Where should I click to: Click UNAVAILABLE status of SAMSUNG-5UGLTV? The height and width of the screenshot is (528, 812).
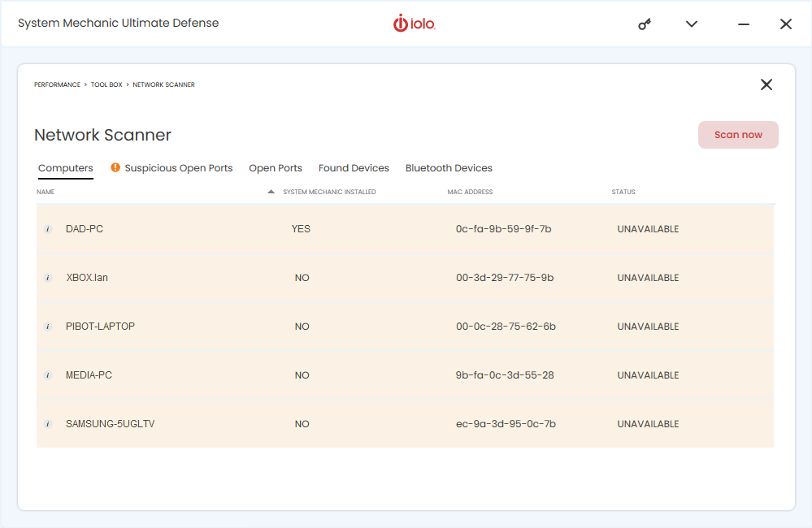648,423
